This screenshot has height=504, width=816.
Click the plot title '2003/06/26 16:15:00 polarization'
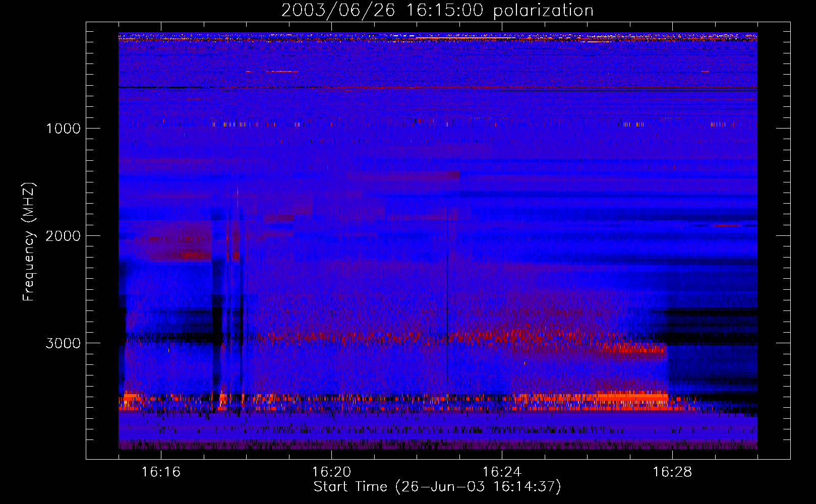tap(437, 11)
